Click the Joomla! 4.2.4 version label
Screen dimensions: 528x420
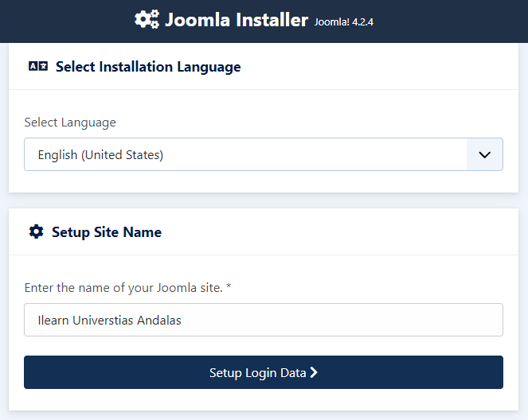[x=344, y=22]
